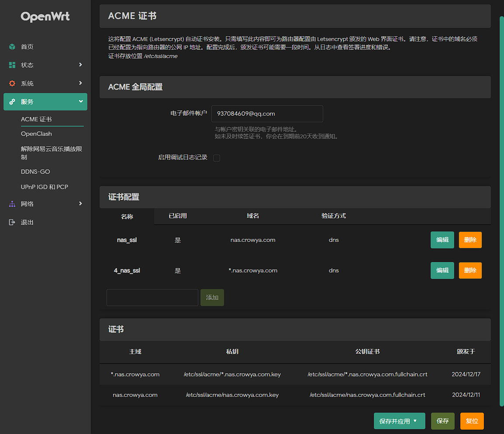Click the 颁发于 column header

[x=466, y=352]
